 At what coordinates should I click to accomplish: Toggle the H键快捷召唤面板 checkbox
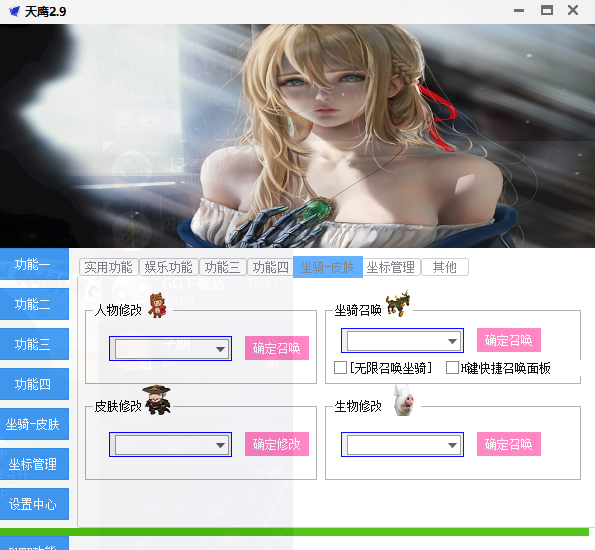tap(452, 367)
